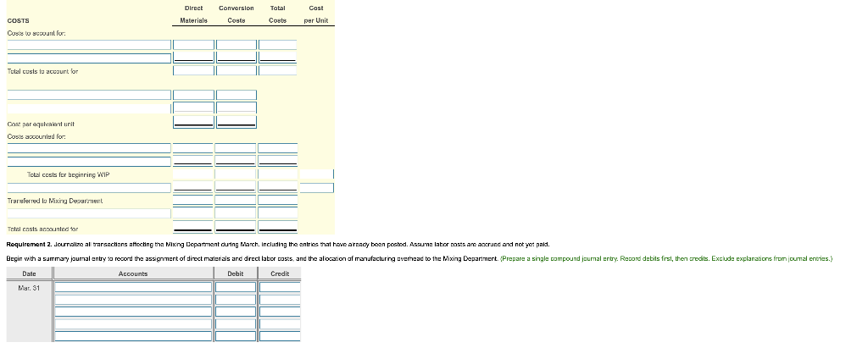Click the 'Cost per Unit' column header
868x348 pixels.
point(316,14)
